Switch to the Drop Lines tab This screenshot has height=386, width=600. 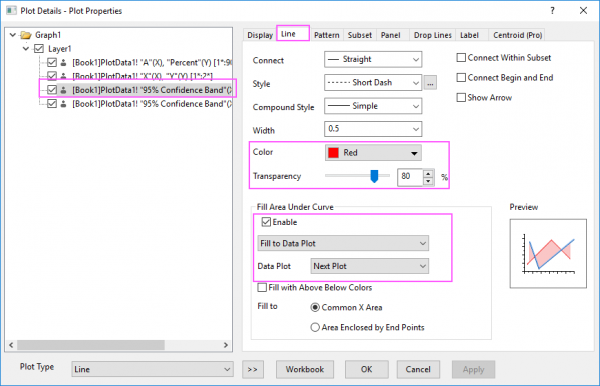(x=432, y=35)
